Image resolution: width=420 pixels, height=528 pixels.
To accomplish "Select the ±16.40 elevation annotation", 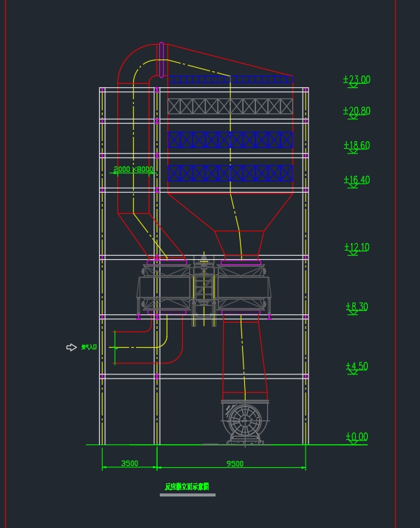I will click(357, 179).
